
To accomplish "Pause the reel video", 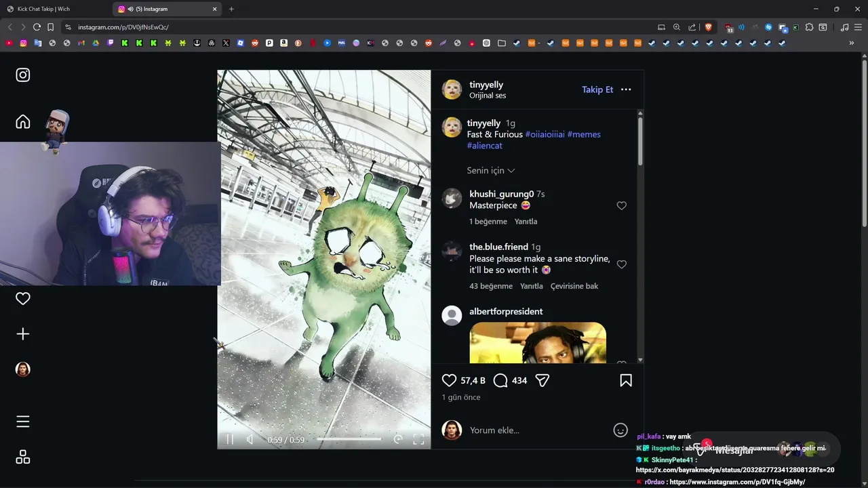I will click(230, 440).
